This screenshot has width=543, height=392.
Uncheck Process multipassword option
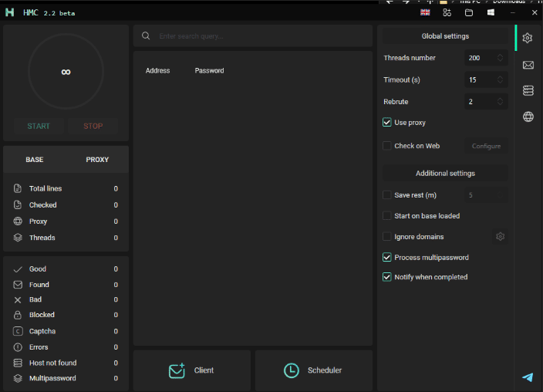point(387,258)
